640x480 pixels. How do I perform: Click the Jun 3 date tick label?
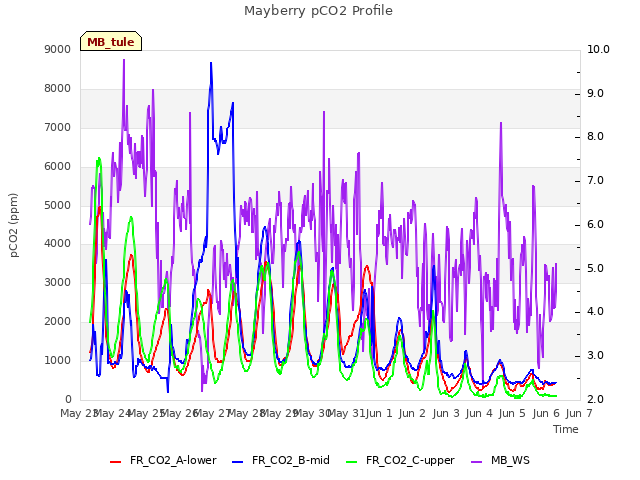(446, 413)
